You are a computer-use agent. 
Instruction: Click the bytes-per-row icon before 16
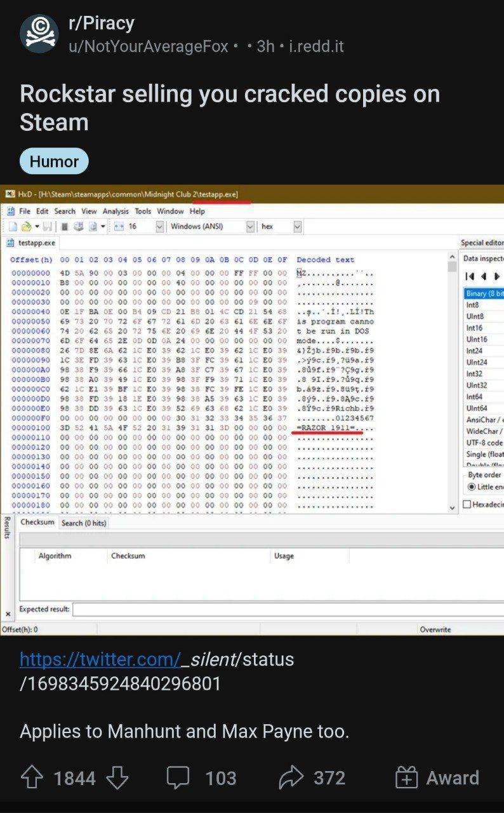pos(118,227)
